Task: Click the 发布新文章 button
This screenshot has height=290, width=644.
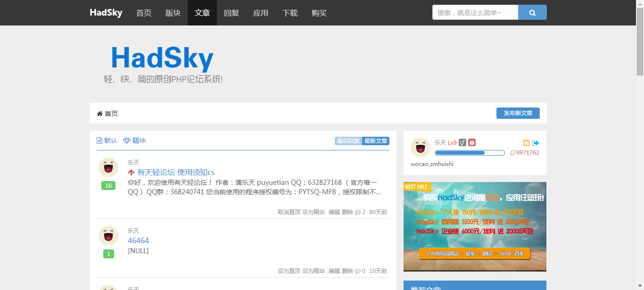Action: [518, 113]
